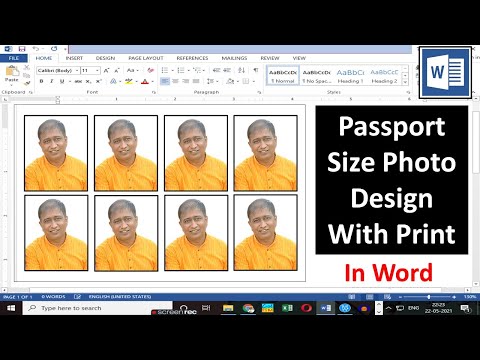This screenshot has height=360, width=480.
Task: Switch to the DESIGN tab
Action: [x=105, y=58]
